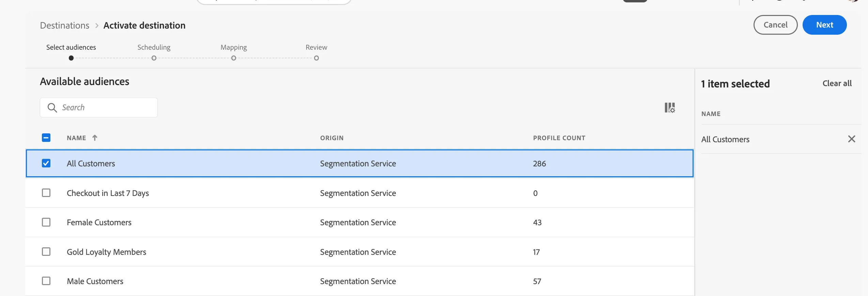Click Segmentation Service in Female Customers row
The width and height of the screenshot is (868, 296).
coord(358,223)
